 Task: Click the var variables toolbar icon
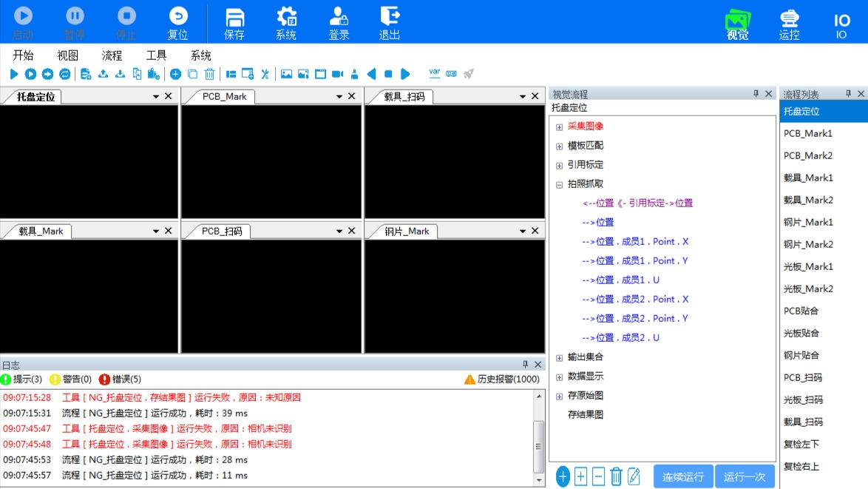pos(435,73)
